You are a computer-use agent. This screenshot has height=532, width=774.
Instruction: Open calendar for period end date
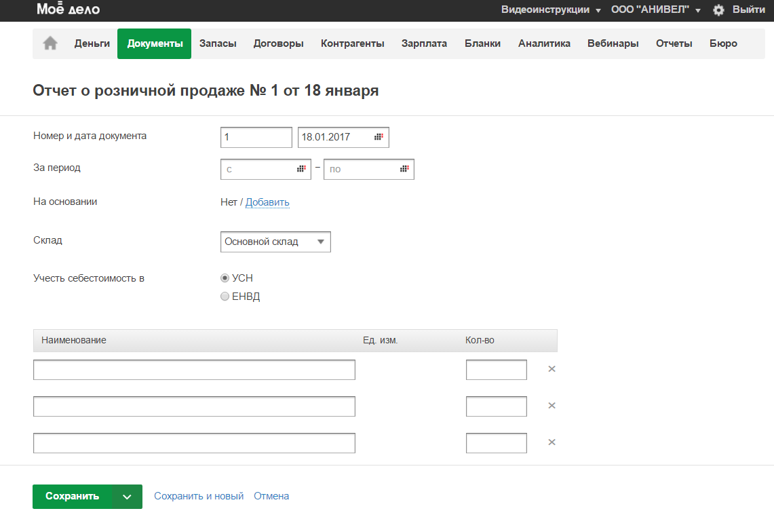point(404,169)
